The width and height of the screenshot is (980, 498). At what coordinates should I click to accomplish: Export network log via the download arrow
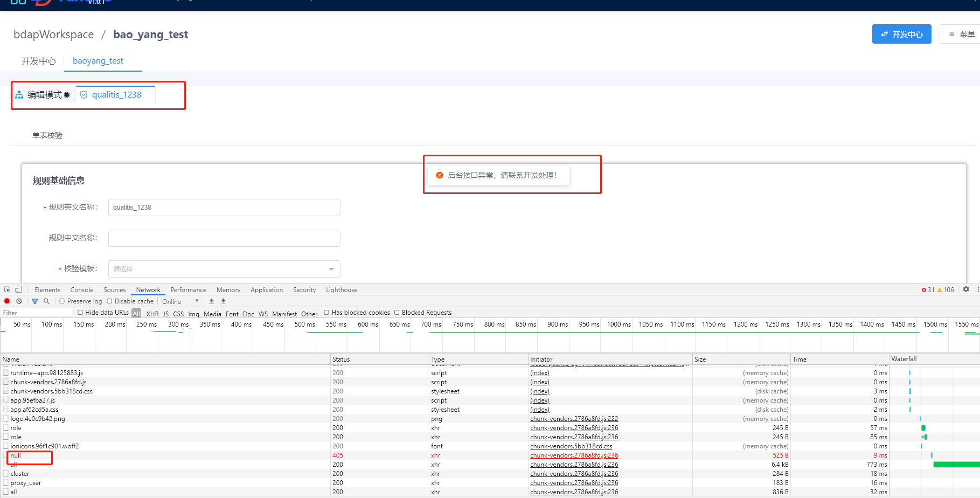tap(223, 301)
